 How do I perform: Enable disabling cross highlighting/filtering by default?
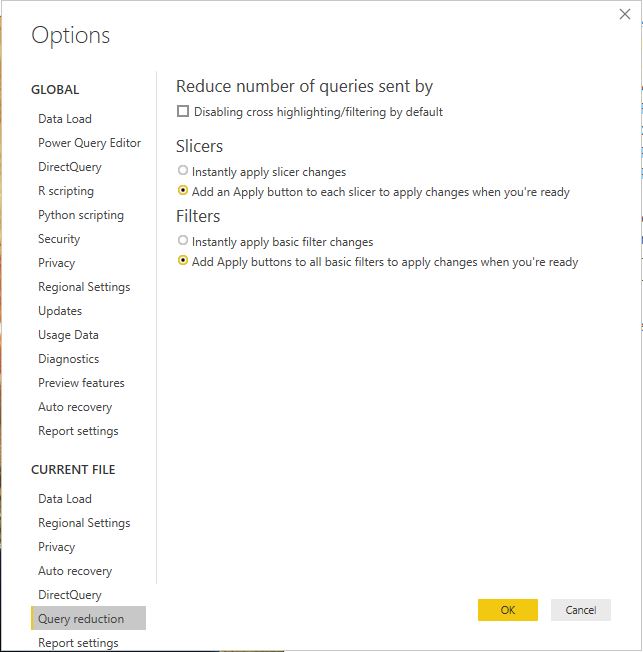(x=183, y=112)
